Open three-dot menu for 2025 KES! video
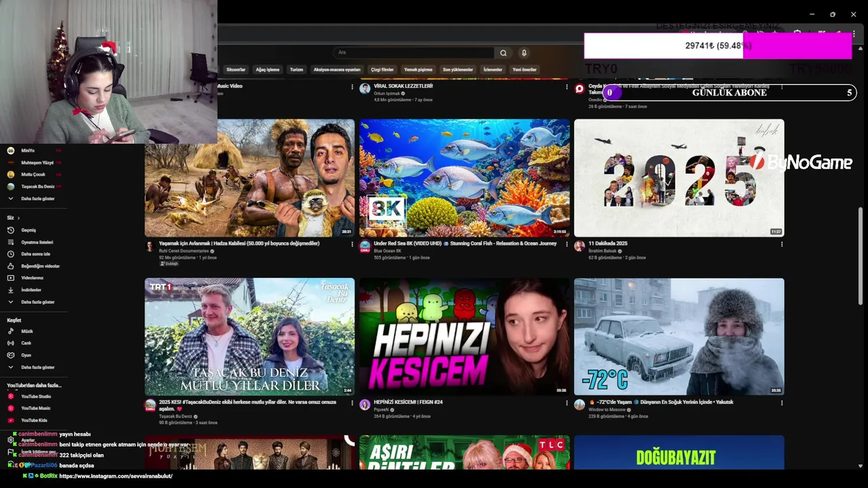The height and width of the screenshot is (488, 868). [352, 403]
